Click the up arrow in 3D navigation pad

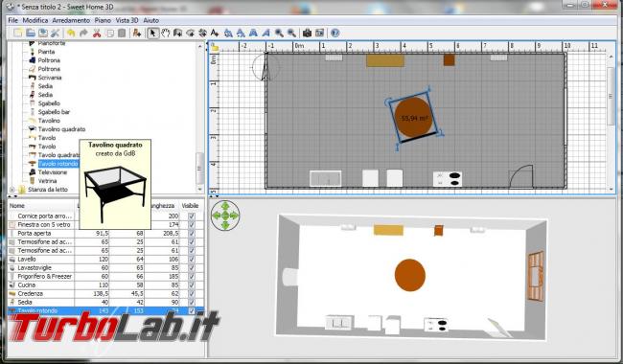coord(225,206)
